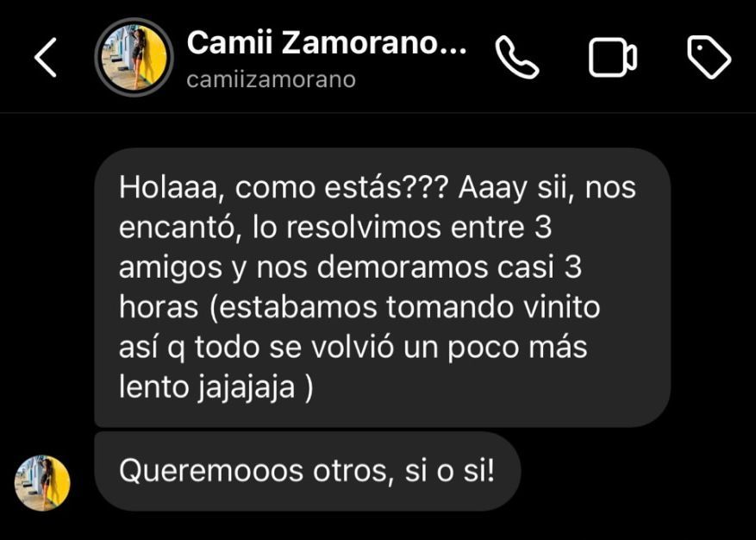Start a voice call with Camii
Image resolution: width=756 pixels, height=540 pixels.
pyautogui.click(x=517, y=58)
